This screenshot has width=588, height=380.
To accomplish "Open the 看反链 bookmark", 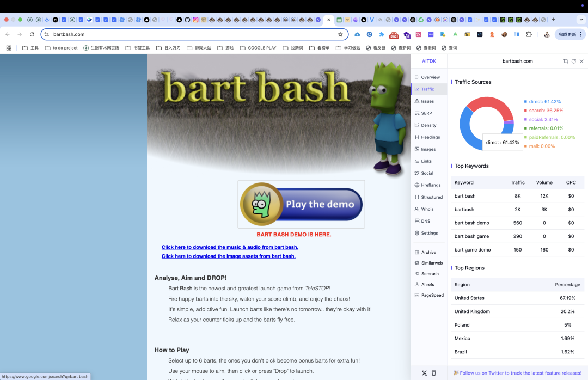I will pos(376,48).
